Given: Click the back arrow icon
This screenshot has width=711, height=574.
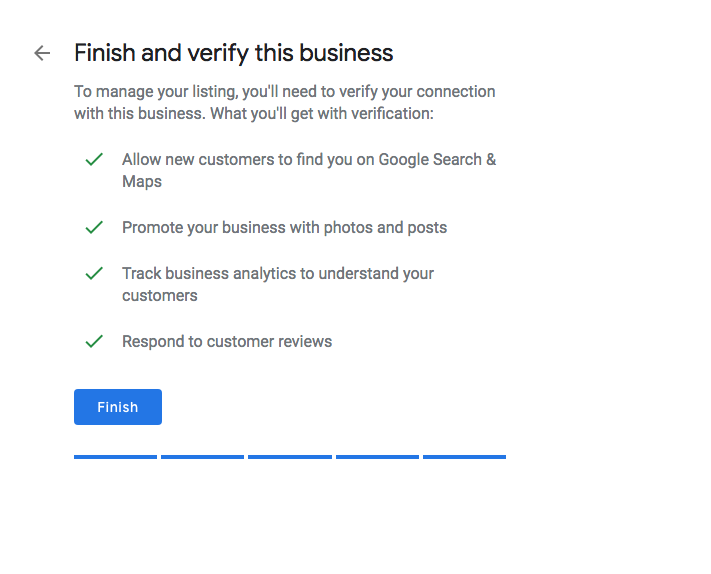Looking at the screenshot, I should pyautogui.click(x=42, y=53).
